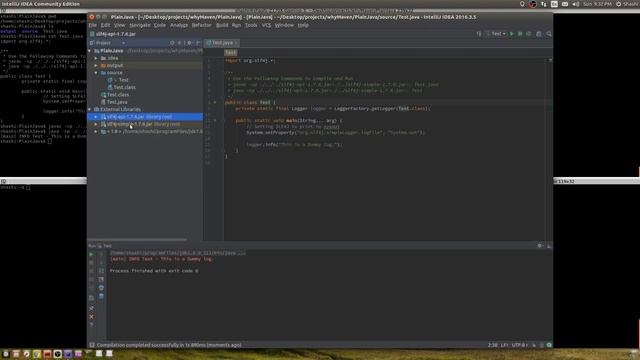Open the Analyze menu

[x=179, y=25]
